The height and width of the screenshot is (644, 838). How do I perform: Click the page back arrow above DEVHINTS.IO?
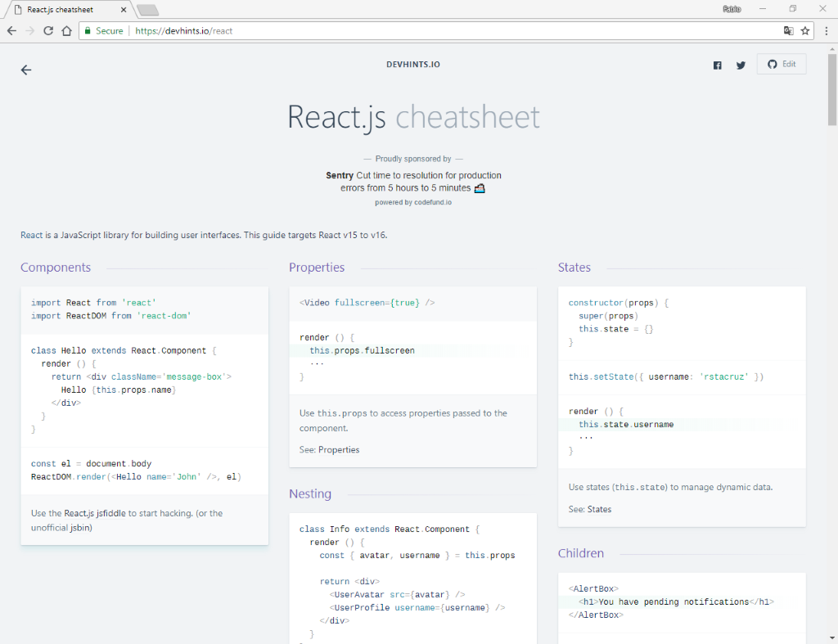(x=25, y=70)
